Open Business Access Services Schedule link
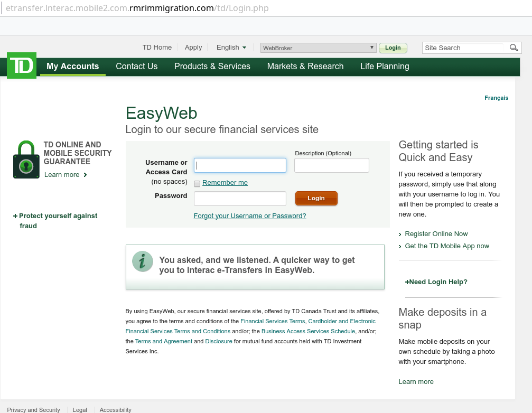 308,331
